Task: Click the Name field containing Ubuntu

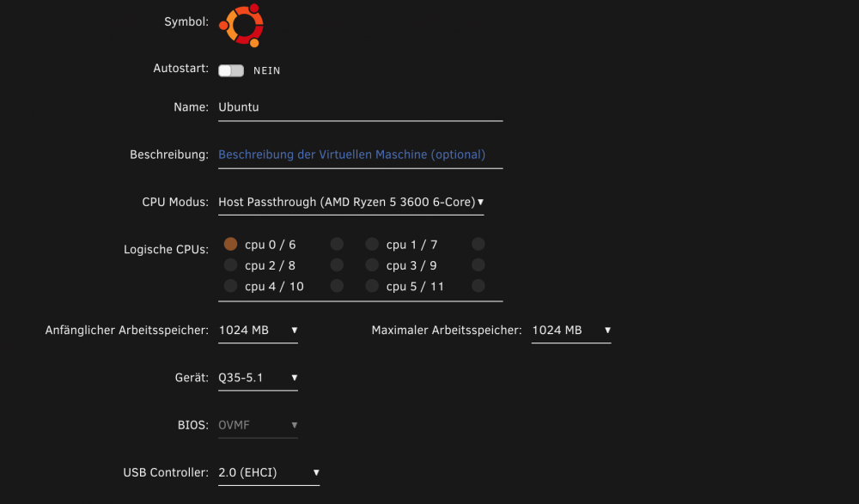Action: (x=361, y=107)
